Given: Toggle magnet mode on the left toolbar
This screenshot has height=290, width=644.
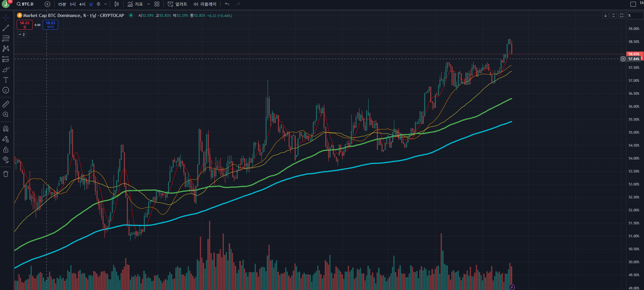Looking at the screenshot, I should 6,129.
